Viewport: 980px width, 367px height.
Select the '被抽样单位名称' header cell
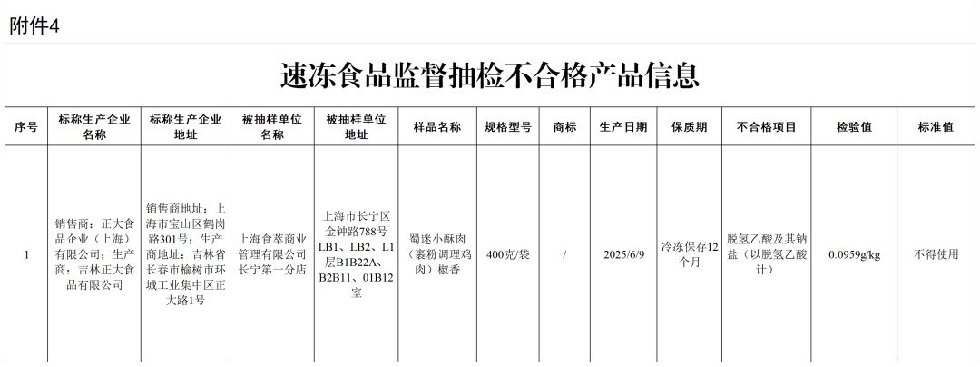272,127
